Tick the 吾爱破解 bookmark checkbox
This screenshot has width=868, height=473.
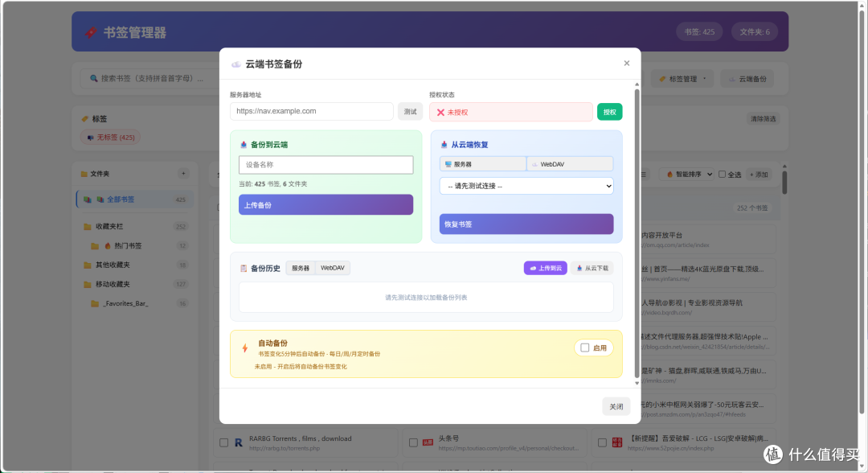coord(602,442)
